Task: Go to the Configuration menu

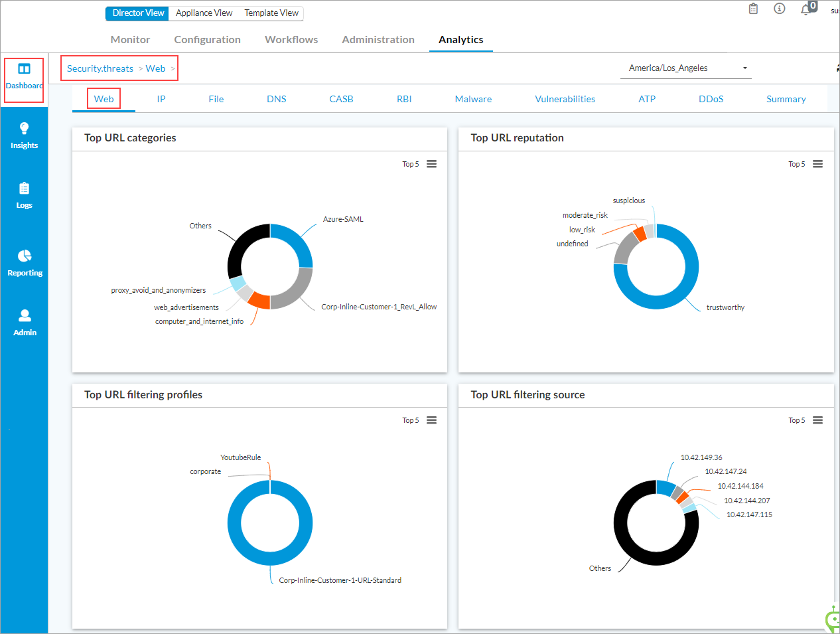Action: (x=207, y=40)
